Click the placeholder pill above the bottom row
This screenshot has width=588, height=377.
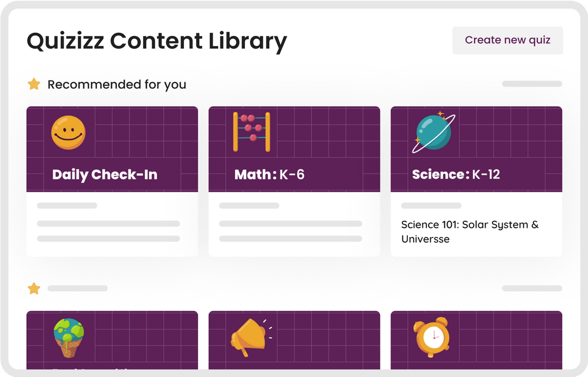pos(531,288)
